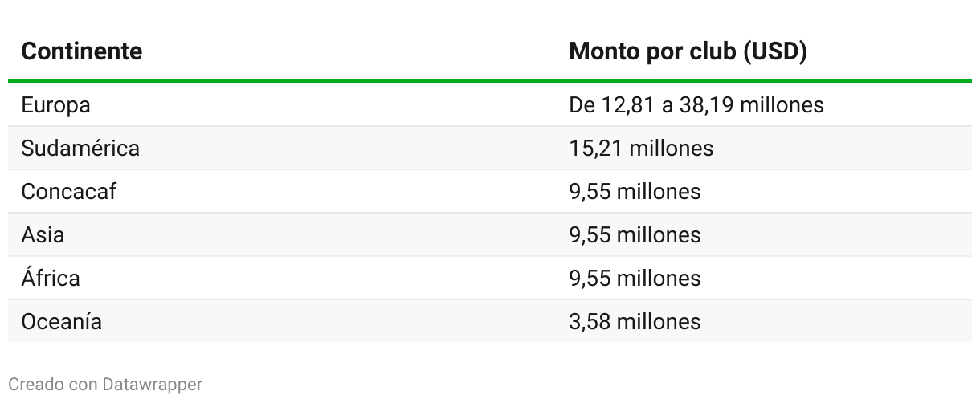This screenshot has width=980, height=403.
Task: Click Asia's 9,55 millones amount
Action: click(x=635, y=235)
